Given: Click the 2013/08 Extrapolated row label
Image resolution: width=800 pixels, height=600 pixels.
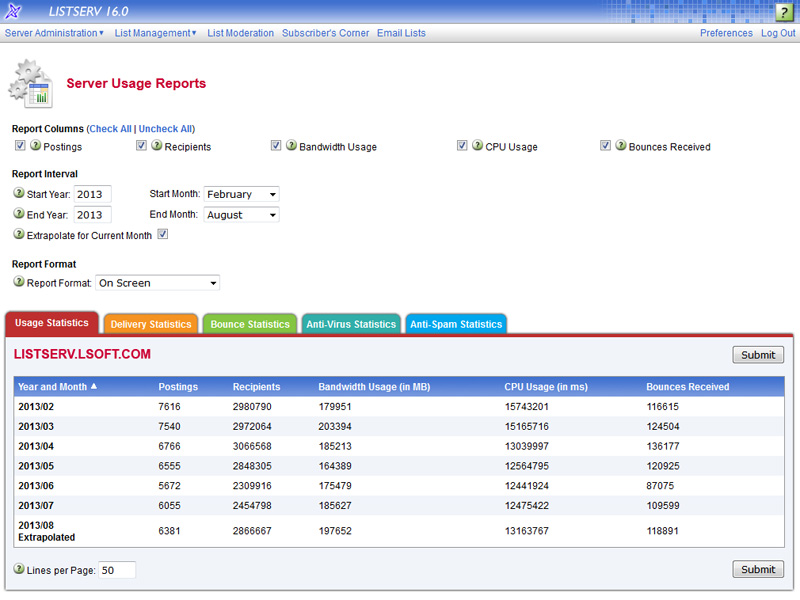Looking at the screenshot, I should [46, 531].
